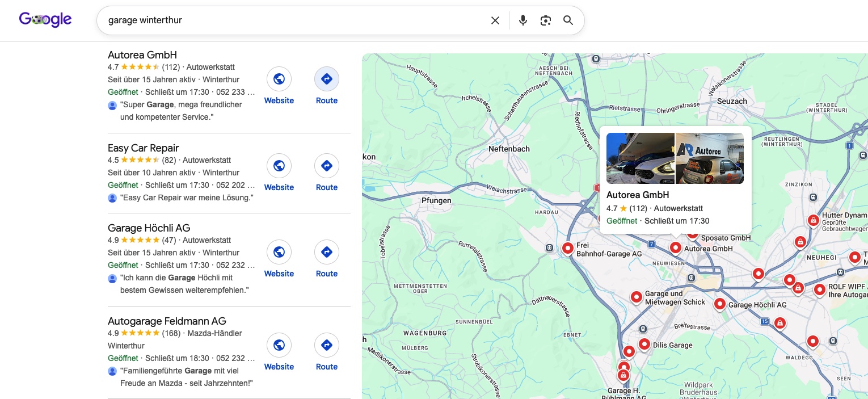This screenshot has width=868, height=399.
Task: Select the Hutter Dynamics map pin
Action: (813, 220)
